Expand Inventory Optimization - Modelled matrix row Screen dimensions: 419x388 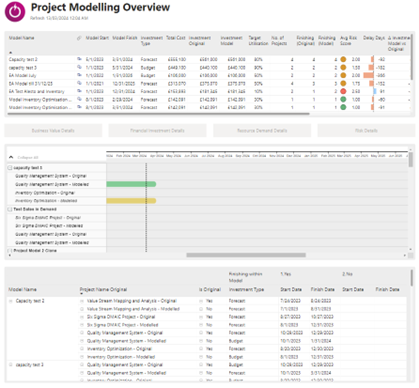click(x=82, y=357)
